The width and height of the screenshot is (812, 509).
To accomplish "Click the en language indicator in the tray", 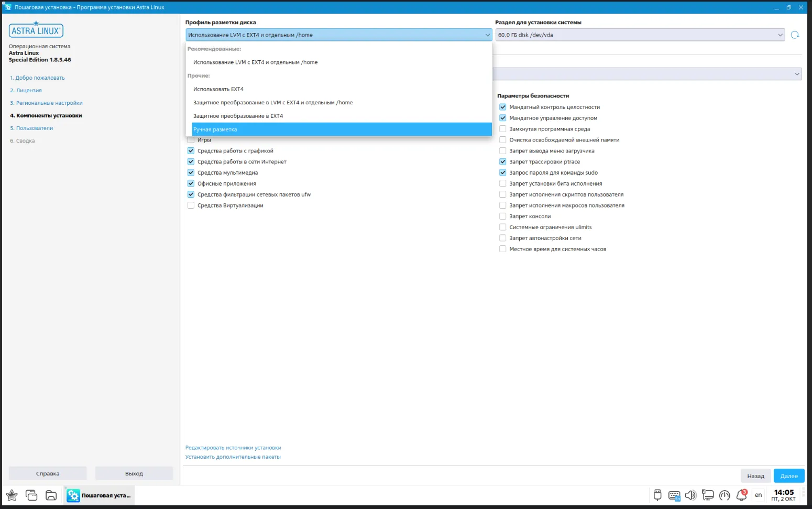I will coord(758,495).
